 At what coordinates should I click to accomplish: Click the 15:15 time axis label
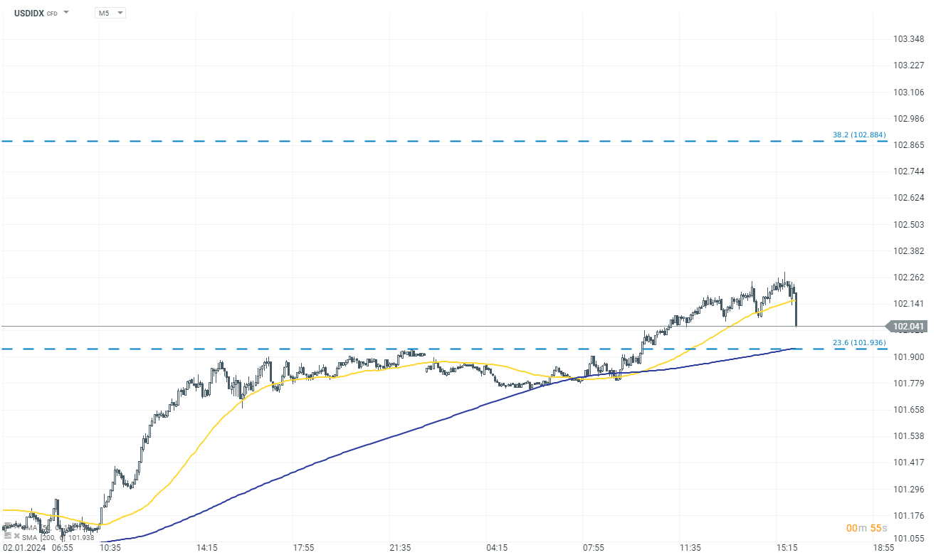click(787, 548)
